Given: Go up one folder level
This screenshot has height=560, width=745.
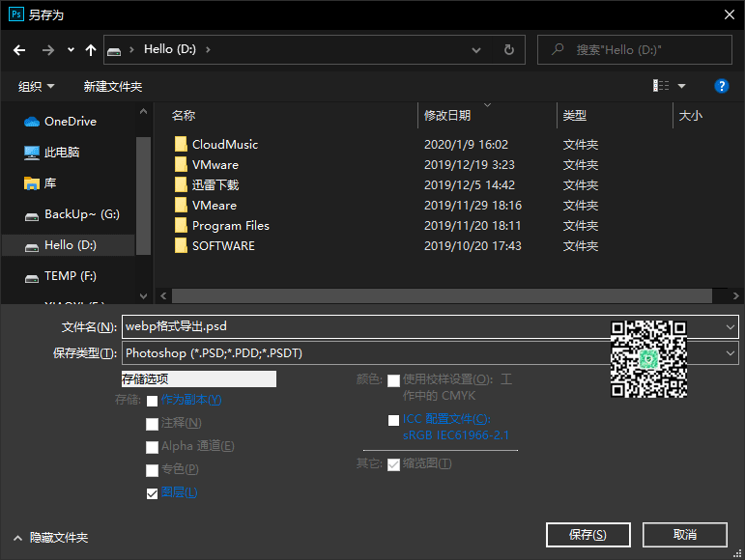Looking at the screenshot, I should 91,49.
